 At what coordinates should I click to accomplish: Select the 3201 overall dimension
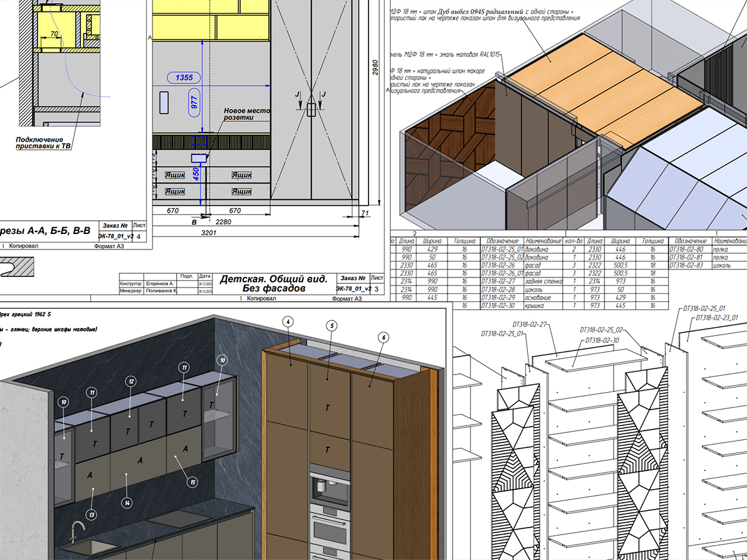[209, 233]
